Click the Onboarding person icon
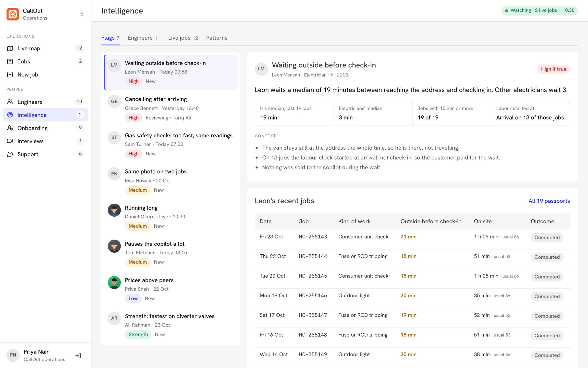 coord(10,128)
